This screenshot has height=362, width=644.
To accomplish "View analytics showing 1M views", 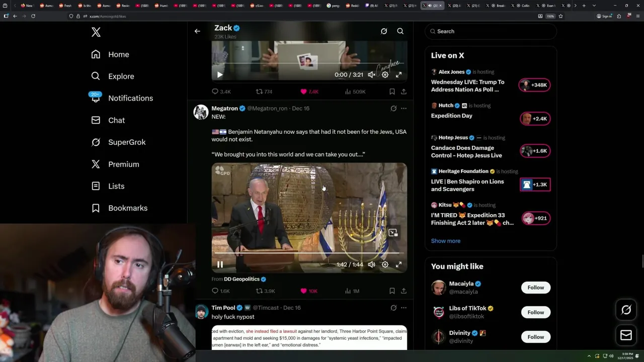I will tap(352, 291).
